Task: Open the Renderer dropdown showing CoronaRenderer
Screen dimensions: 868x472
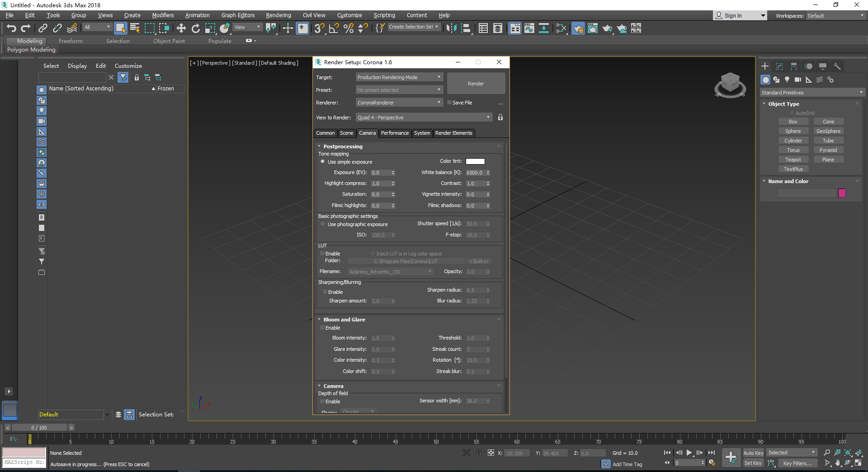Action: point(399,103)
